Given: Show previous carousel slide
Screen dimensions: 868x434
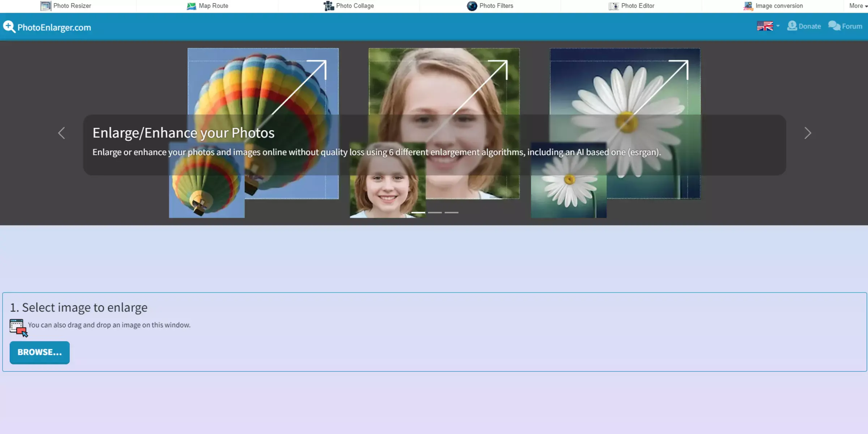Looking at the screenshot, I should (x=61, y=133).
